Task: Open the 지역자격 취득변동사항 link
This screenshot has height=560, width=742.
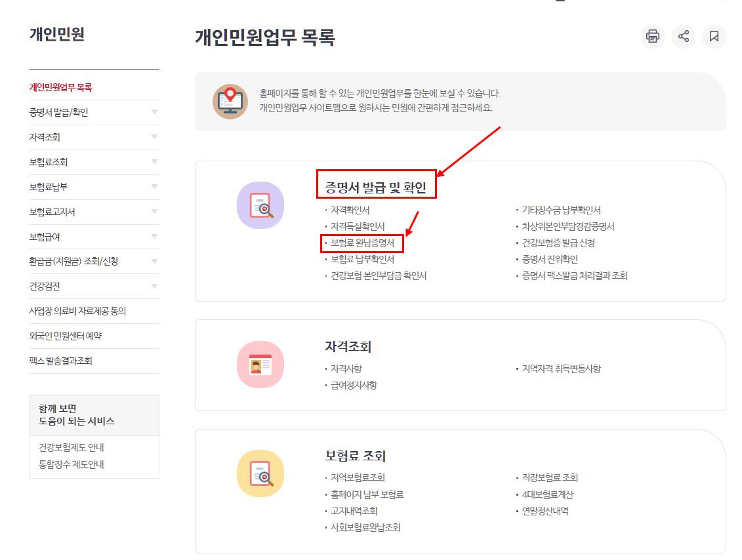Action: point(561,369)
